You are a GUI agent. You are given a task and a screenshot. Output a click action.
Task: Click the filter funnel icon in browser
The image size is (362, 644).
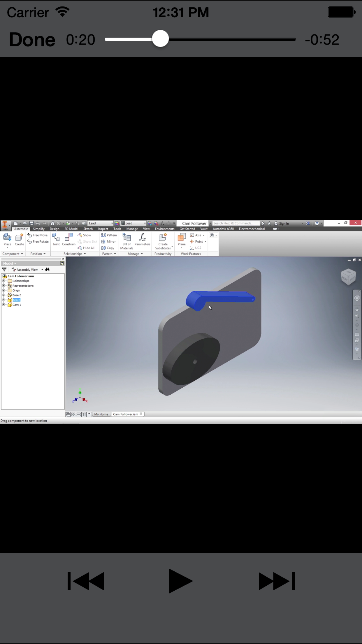coord(4,269)
